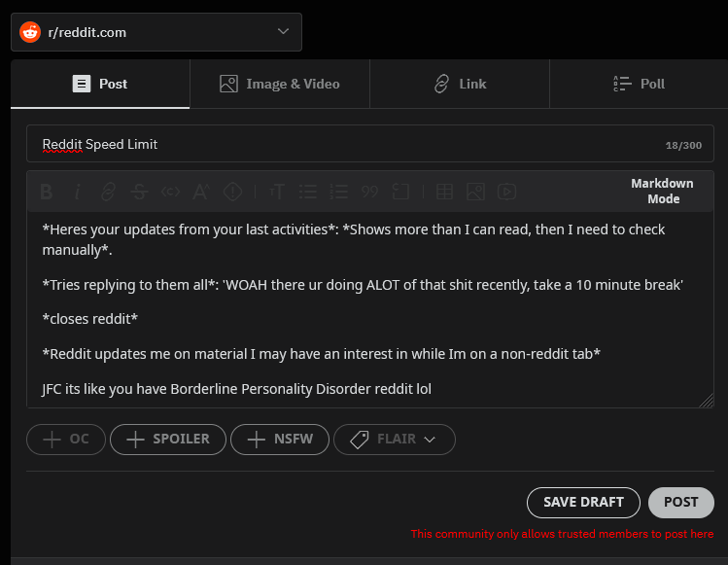Toggle the NSFW tag on post
Screen dimensions: 728x565
click(x=280, y=440)
